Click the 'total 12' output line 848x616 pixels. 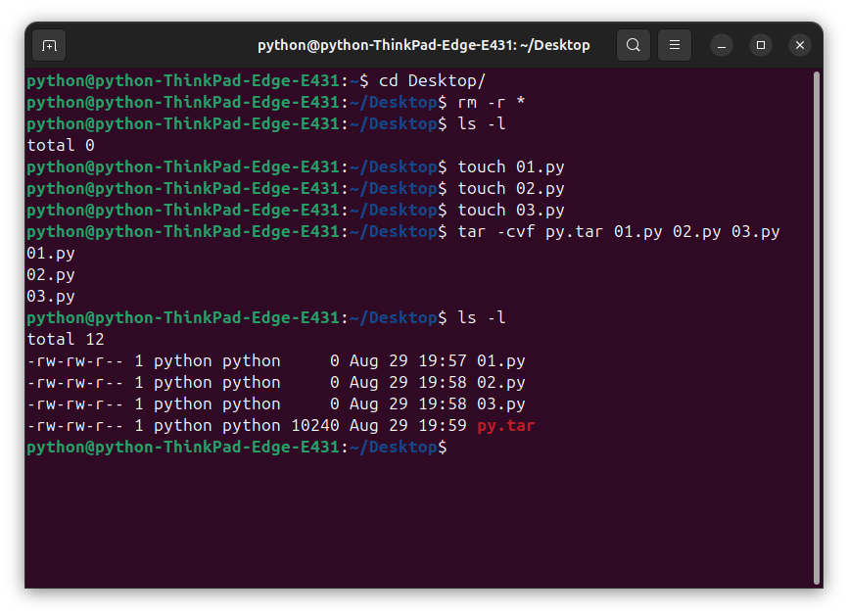coord(66,340)
